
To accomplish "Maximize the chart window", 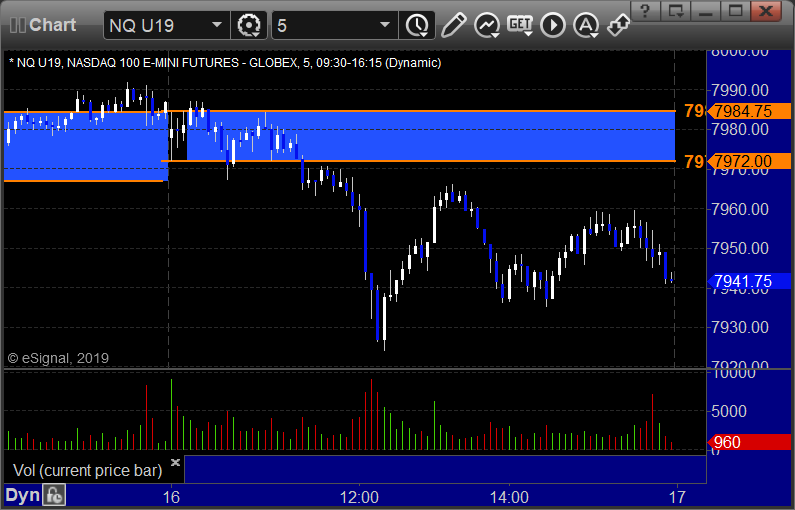I will coord(736,10).
